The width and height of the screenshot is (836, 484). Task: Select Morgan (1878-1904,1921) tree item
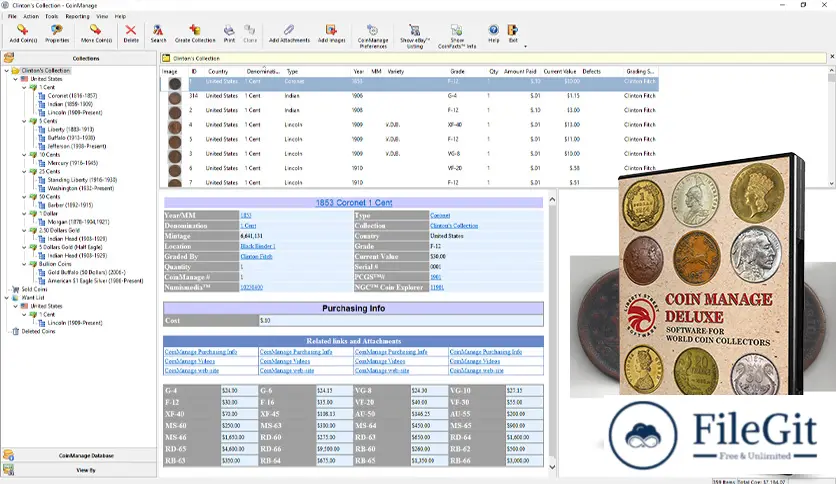pyautogui.click(x=78, y=222)
